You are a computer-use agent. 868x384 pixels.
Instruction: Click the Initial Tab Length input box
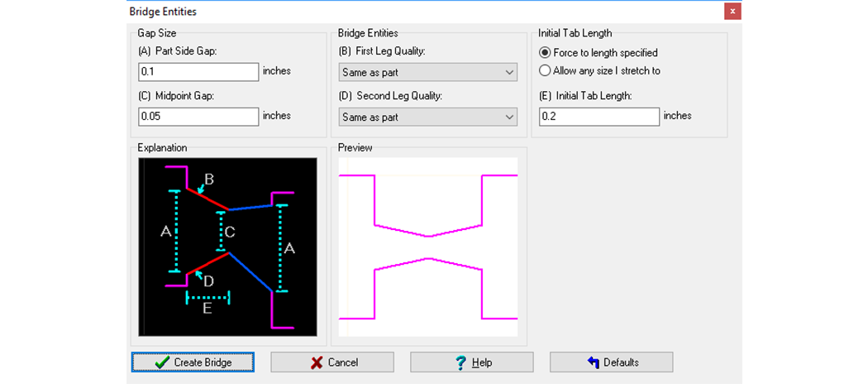599,117
